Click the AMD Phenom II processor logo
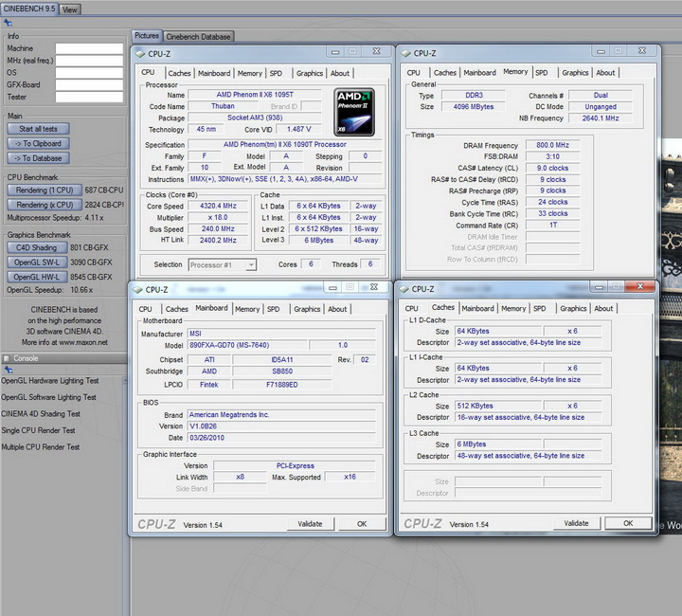The width and height of the screenshot is (682, 616). pos(353,113)
